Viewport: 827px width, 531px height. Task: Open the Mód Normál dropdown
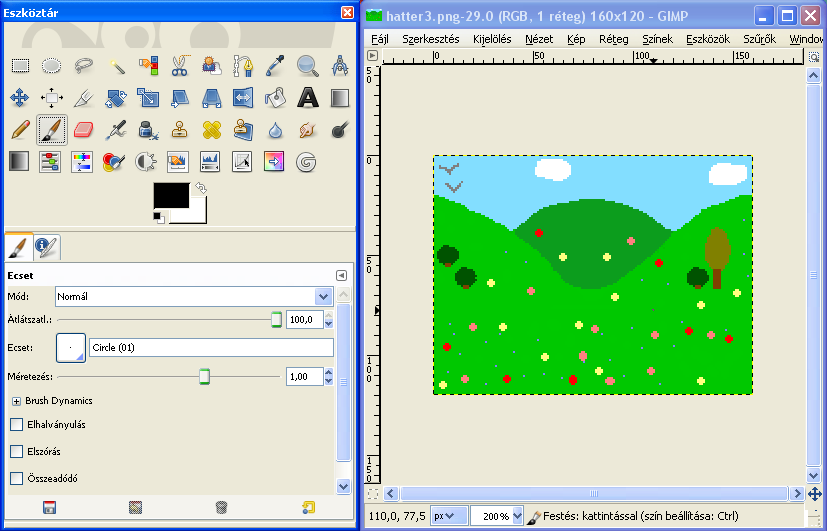pos(194,296)
